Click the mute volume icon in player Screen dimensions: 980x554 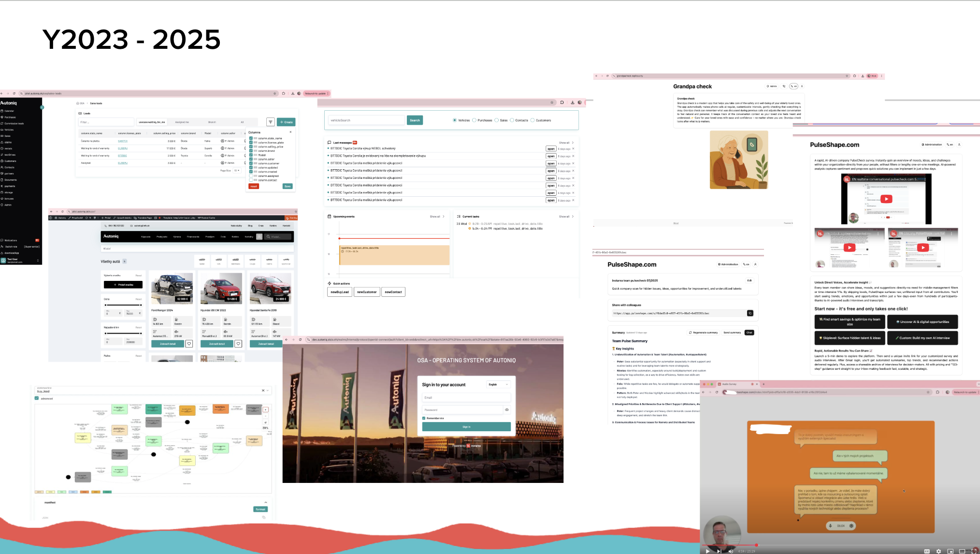click(x=731, y=551)
